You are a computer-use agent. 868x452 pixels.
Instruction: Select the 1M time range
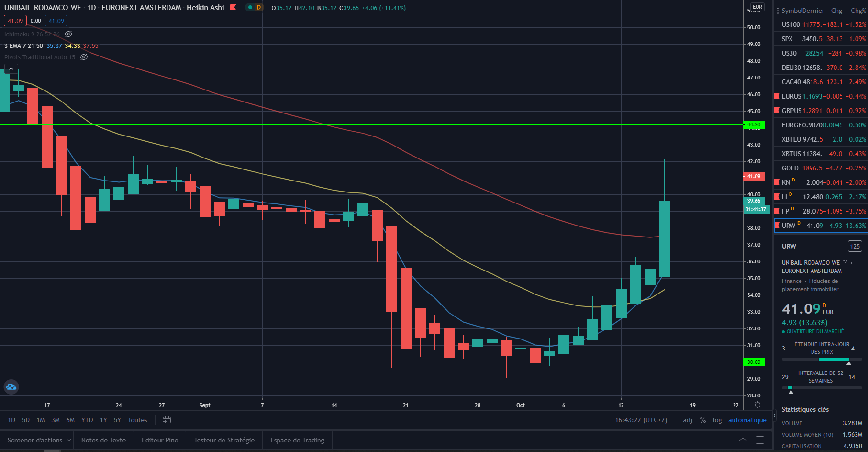tap(41, 420)
